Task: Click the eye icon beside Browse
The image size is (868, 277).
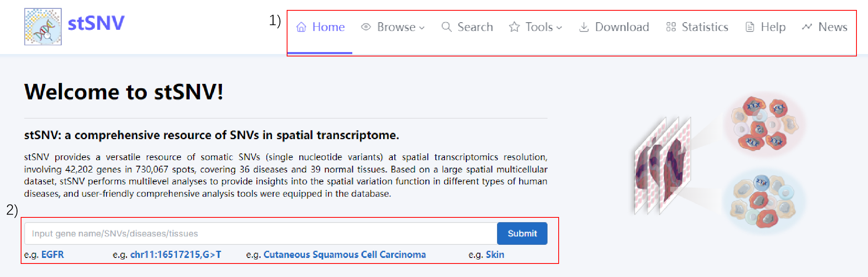Action: pyautogui.click(x=366, y=27)
